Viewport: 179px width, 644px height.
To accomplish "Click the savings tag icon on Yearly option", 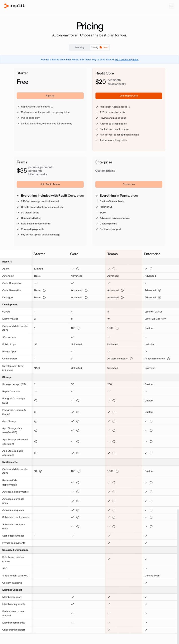I will click(x=101, y=47).
